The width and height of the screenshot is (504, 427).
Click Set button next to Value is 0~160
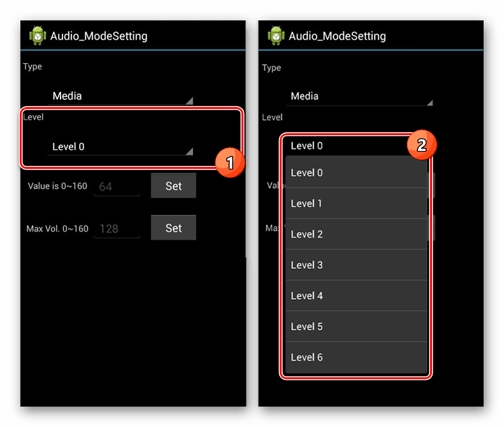[x=173, y=186]
